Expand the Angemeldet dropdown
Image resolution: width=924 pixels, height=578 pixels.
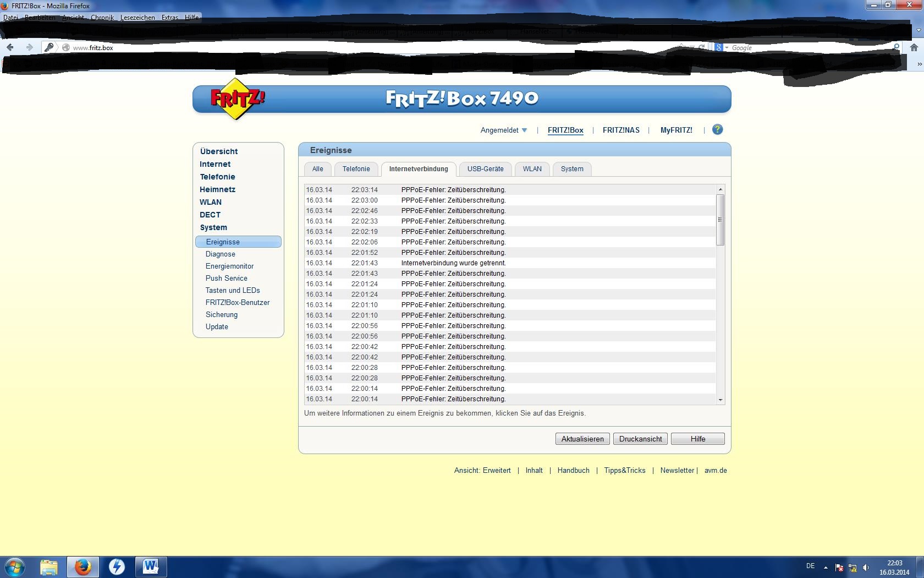pyautogui.click(x=503, y=130)
